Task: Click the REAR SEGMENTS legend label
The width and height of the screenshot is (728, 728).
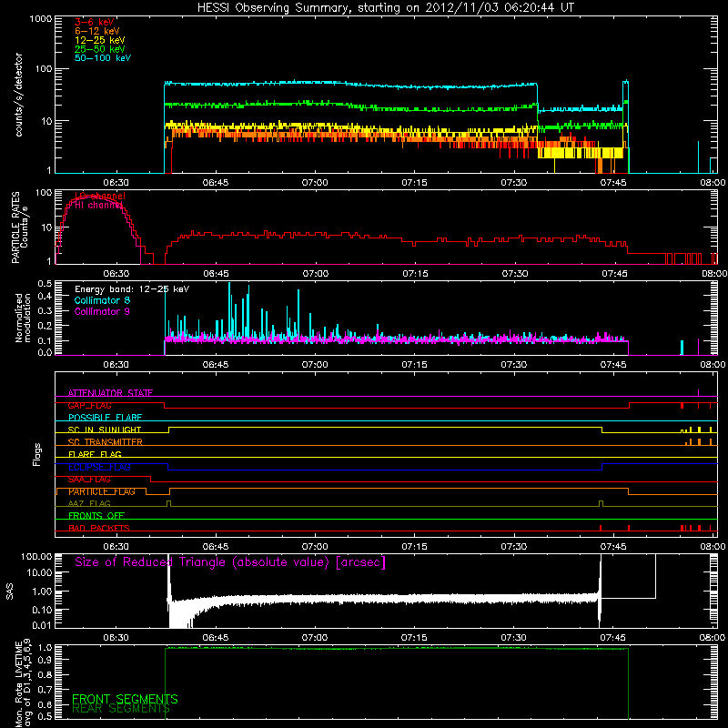Action: tap(121, 709)
